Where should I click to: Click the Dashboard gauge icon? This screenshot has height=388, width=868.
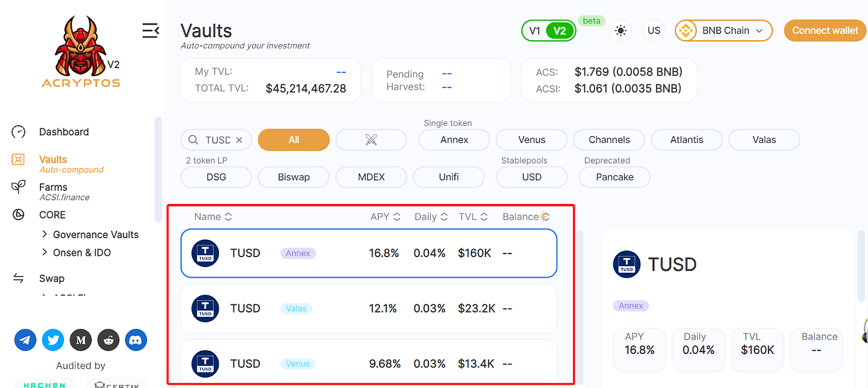(x=19, y=132)
